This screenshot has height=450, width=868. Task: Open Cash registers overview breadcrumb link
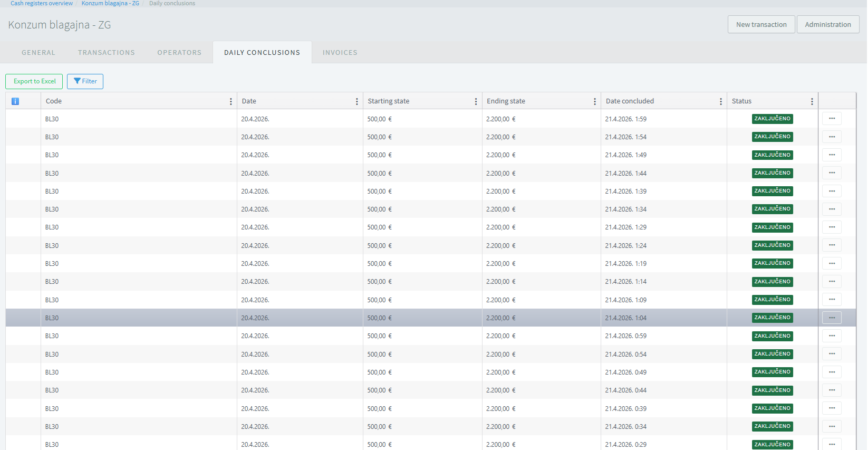42,3
